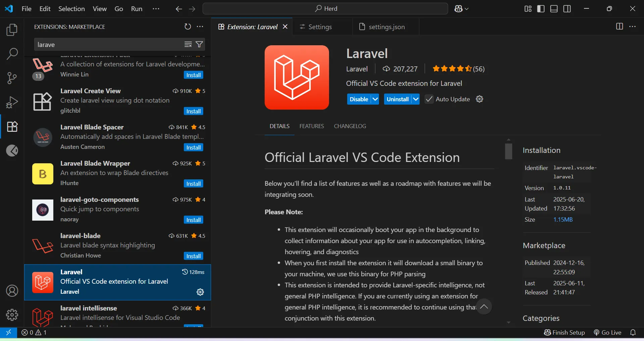Select the DETAILS tab
The image size is (644, 341).
tap(279, 126)
